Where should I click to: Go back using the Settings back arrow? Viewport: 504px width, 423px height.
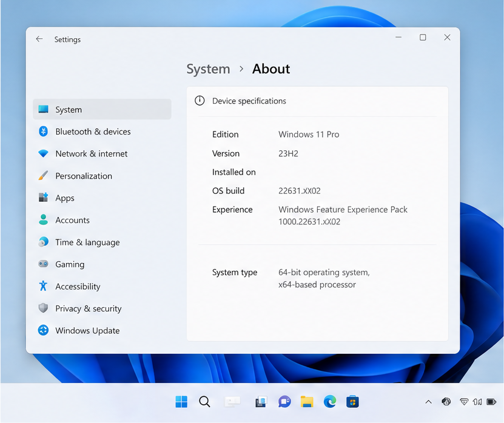(39, 39)
